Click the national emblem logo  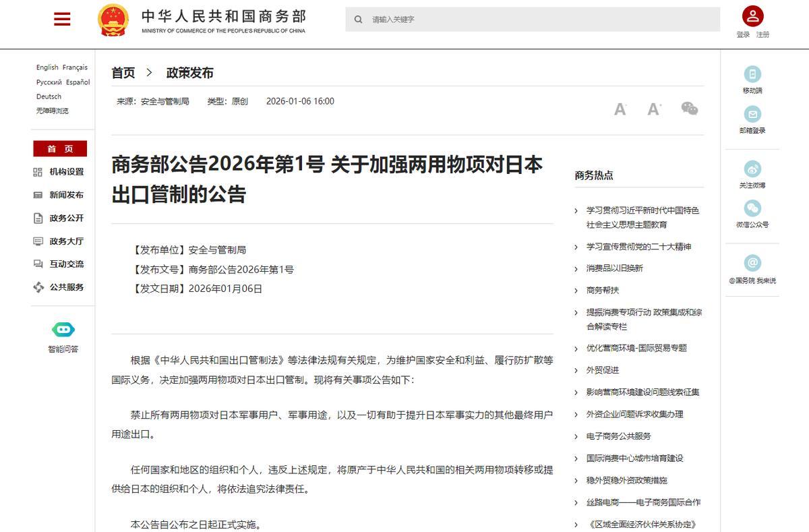[113, 20]
